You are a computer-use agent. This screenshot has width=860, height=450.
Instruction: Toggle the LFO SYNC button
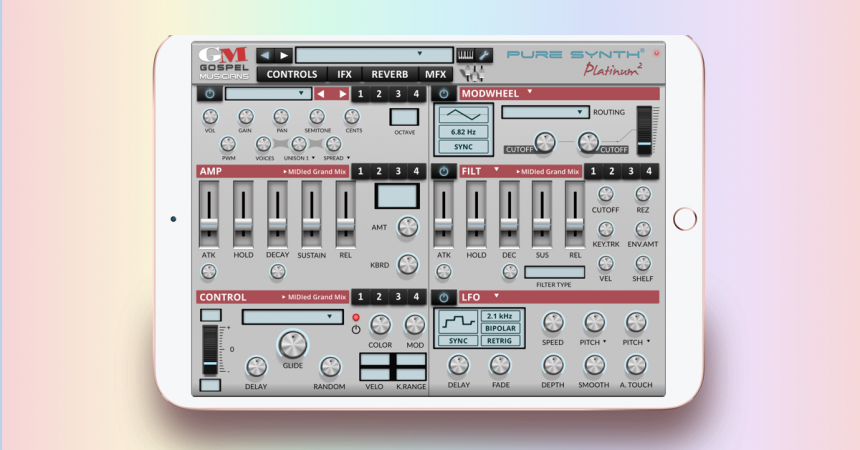[459, 341]
